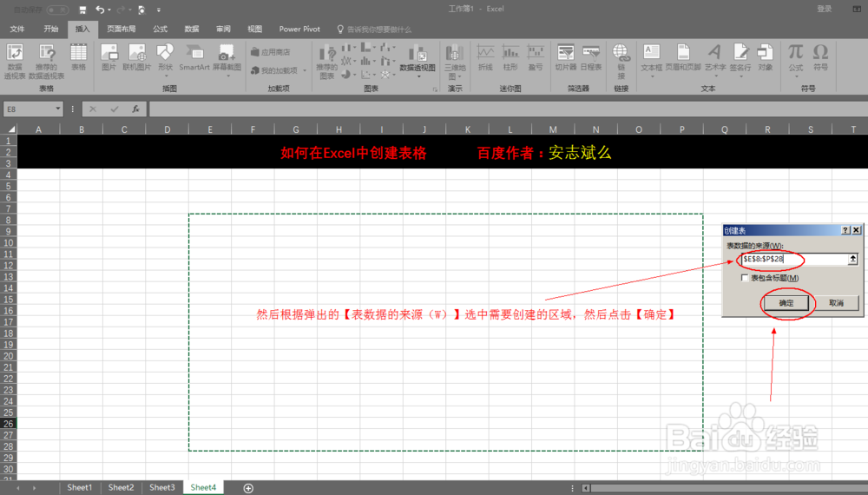Open Recommended PivotTables (推荐的数据透视表)
The height and width of the screenshot is (495, 868).
point(47,60)
